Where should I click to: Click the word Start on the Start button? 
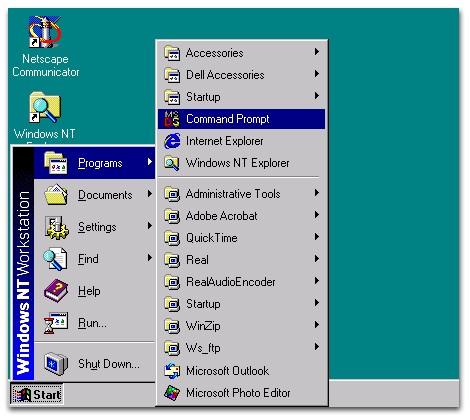tap(47, 395)
